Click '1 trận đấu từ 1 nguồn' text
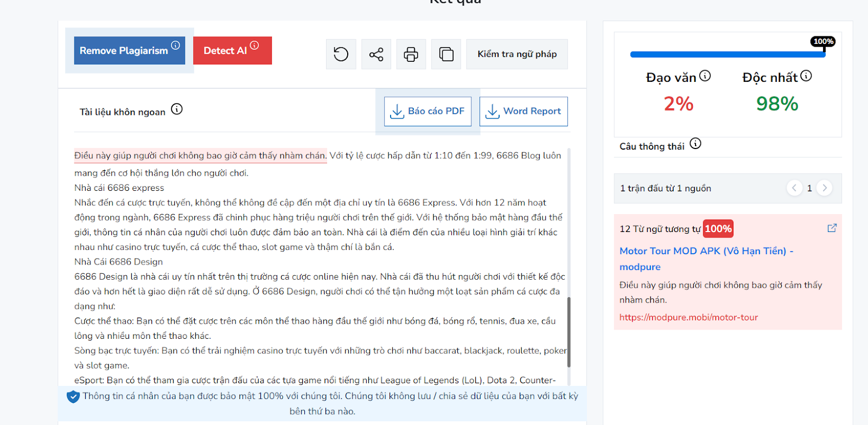Screen dimensions: 868x425 point(666,188)
